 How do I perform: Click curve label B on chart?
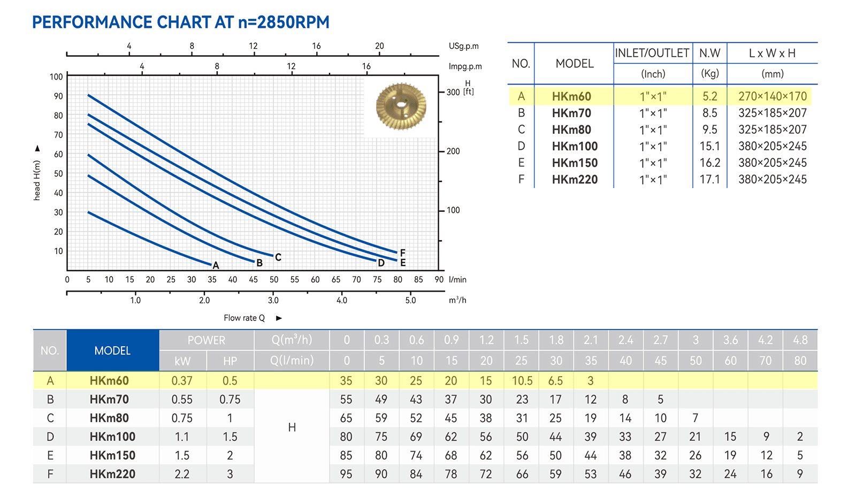(x=259, y=263)
